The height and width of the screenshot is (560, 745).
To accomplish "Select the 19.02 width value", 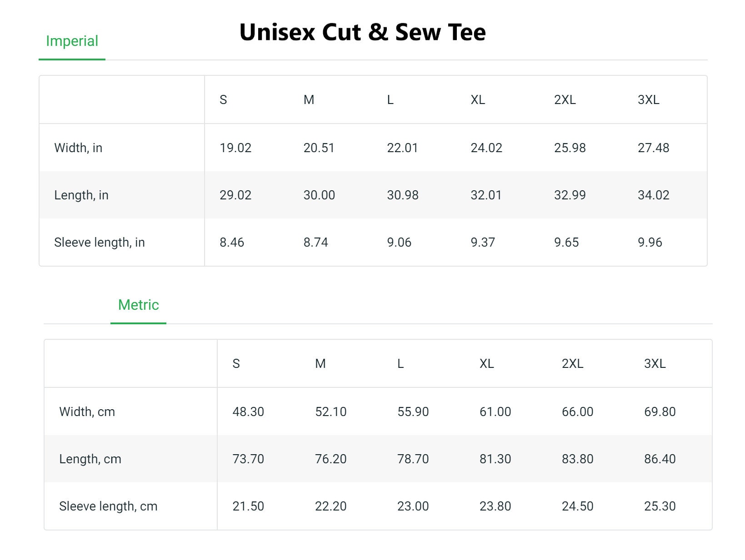I will [x=235, y=148].
